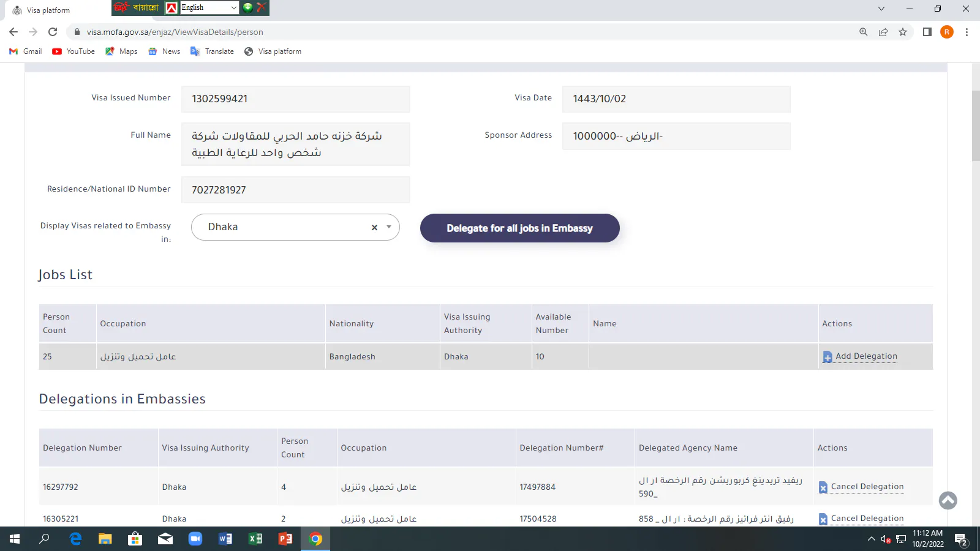The height and width of the screenshot is (551, 980).
Task: Open notification center icon
Action: [x=961, y=539]
